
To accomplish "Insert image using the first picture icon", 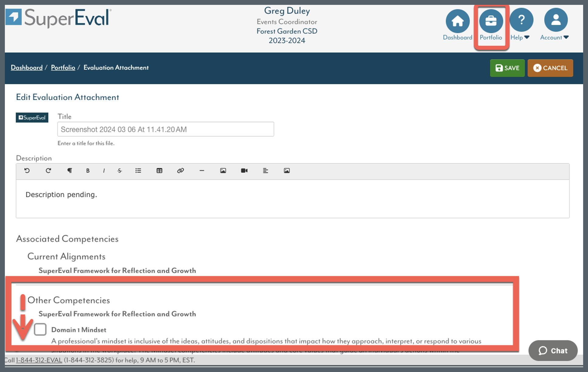I will click(x=223, y=170).
